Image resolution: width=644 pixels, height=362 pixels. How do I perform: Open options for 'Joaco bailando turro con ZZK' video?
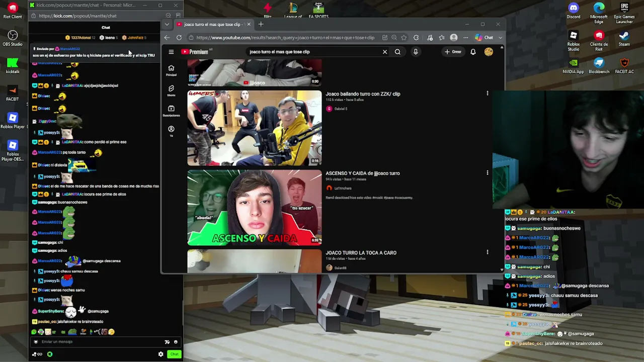487,94
